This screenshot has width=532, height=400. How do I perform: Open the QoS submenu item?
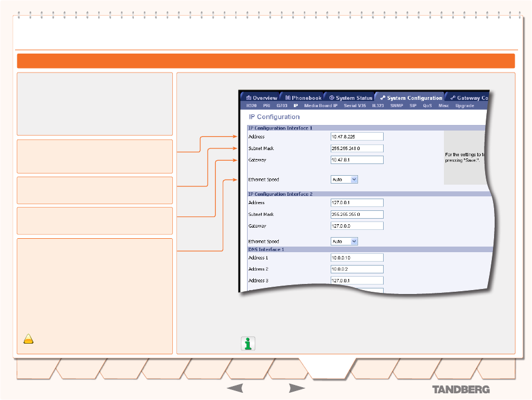pyautogui.click(x=428, y=105)
